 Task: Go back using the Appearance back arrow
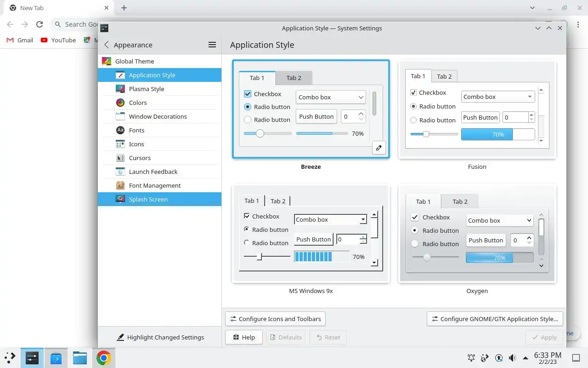(107, 45)
